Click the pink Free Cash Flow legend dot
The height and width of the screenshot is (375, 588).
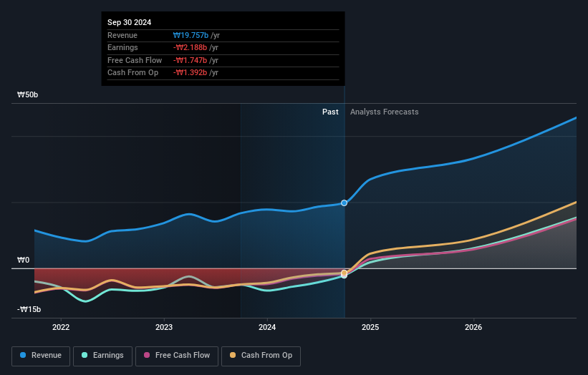pos(147,355)
